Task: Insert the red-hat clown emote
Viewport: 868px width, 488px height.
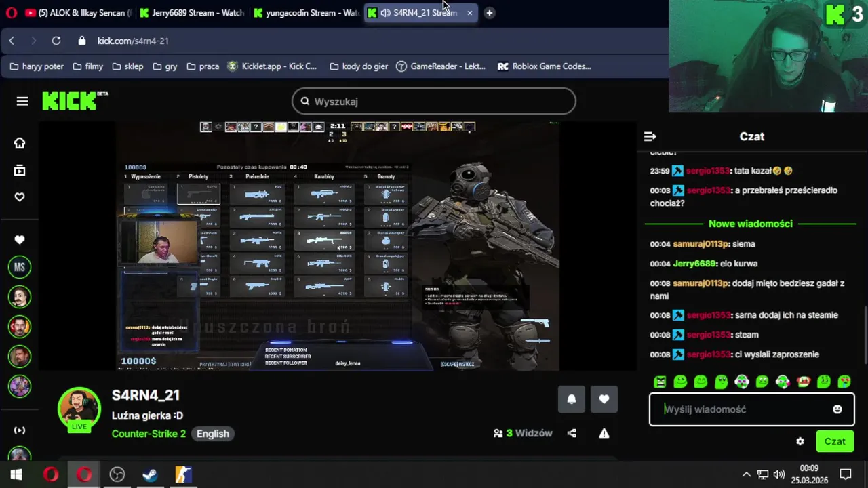Action: click(804, 382)
